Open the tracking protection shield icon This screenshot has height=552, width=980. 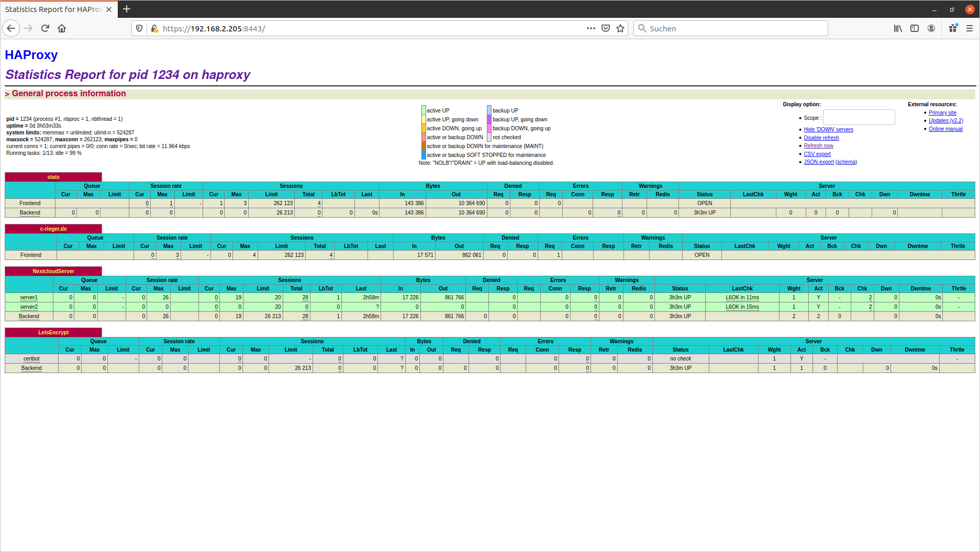139,28
